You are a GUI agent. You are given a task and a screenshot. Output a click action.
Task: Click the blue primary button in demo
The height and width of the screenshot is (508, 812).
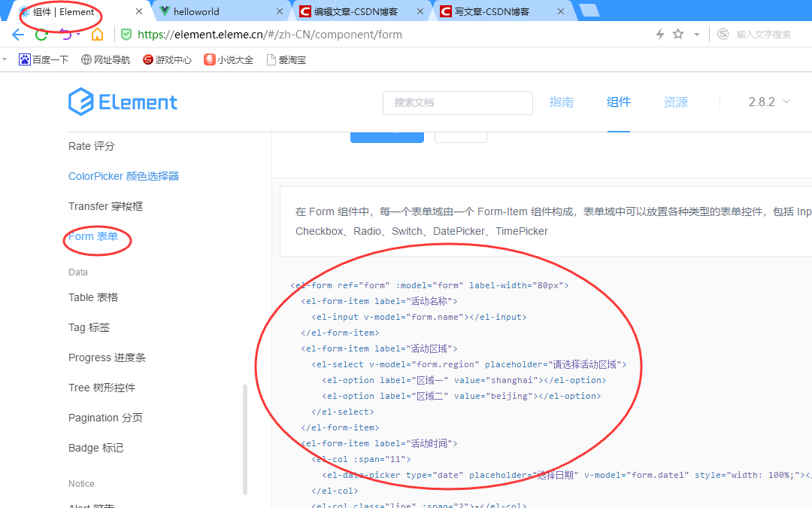(387, 138)
